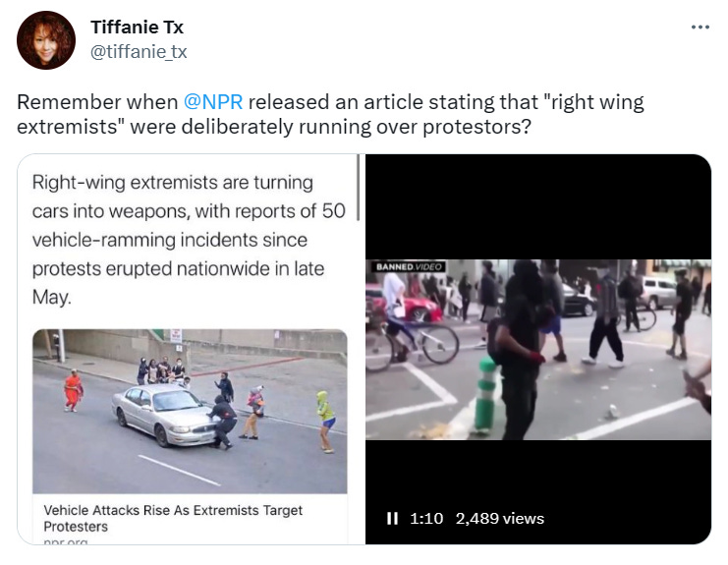This screenshot has width=728, height=565.
Task: Open the @NPR mention link
Action: 213,102
